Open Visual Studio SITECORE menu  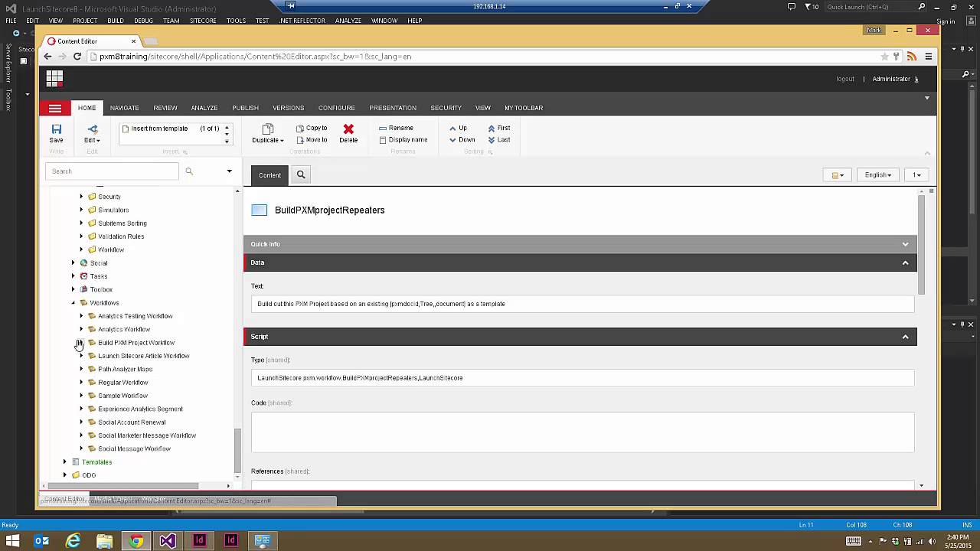coord(203,21)
